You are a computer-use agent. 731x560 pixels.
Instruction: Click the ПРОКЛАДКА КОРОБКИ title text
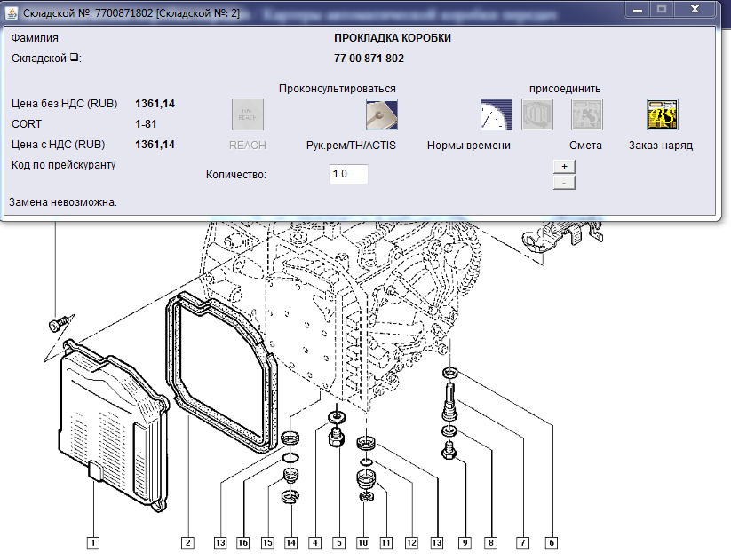393,38
